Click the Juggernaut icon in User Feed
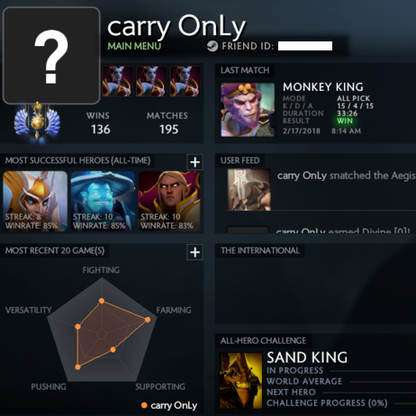This screenshot has height=416, width=416. (x=249, y=190)
